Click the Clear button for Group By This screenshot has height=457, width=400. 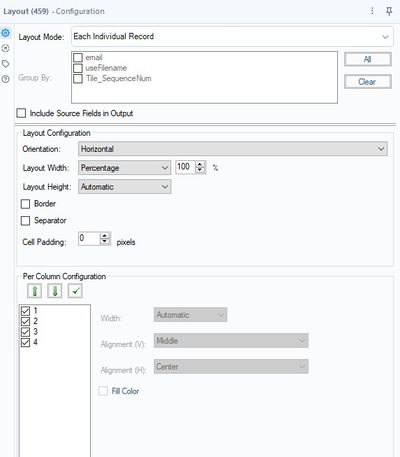click(368, 82)
